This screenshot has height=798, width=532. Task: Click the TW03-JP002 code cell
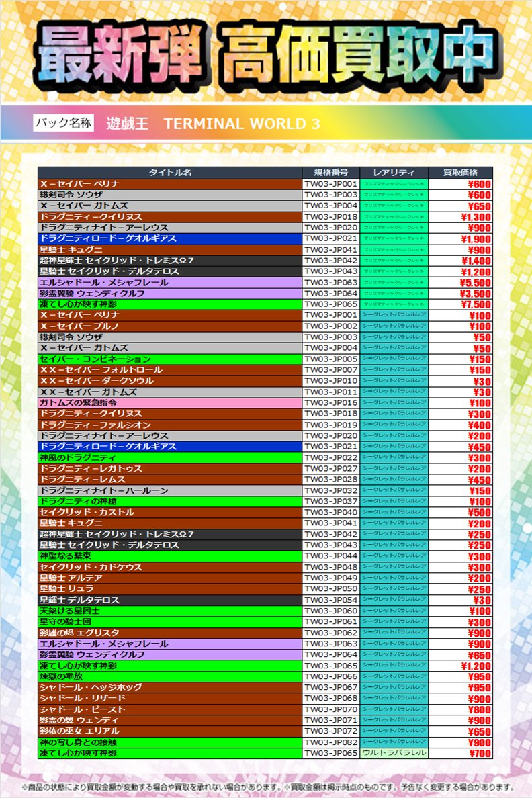[331, 326]
